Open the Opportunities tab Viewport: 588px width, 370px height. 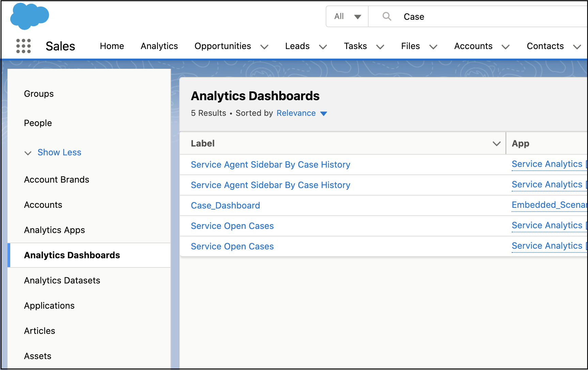click(x=223, y=46)
